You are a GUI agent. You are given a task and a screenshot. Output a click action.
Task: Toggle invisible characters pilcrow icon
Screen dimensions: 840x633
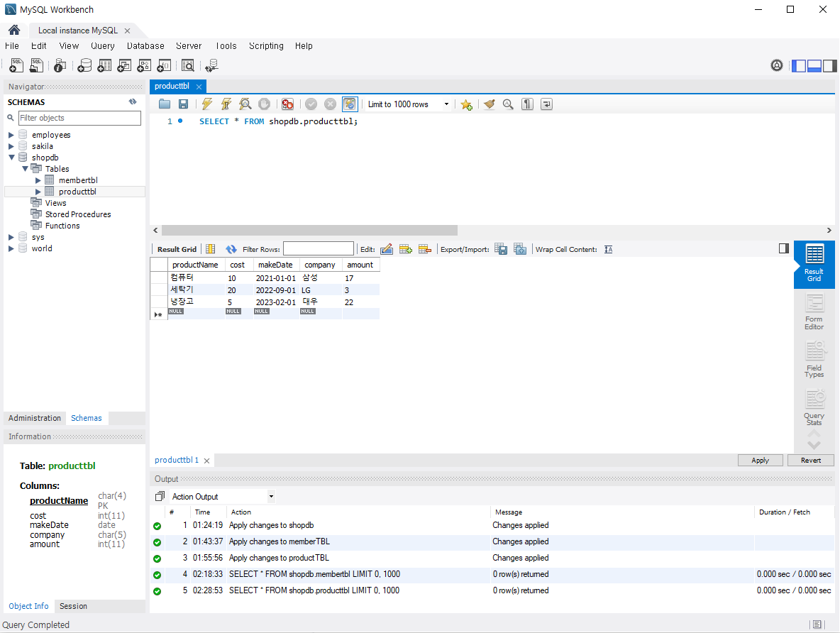[x=528, y=104]
